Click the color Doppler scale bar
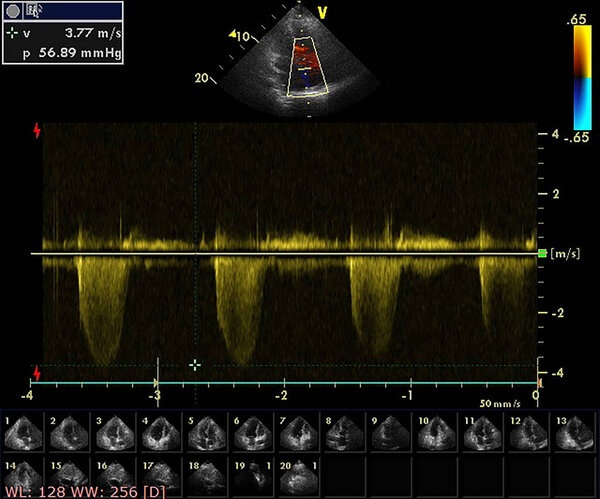600x499 pixels. pos(582,78)
